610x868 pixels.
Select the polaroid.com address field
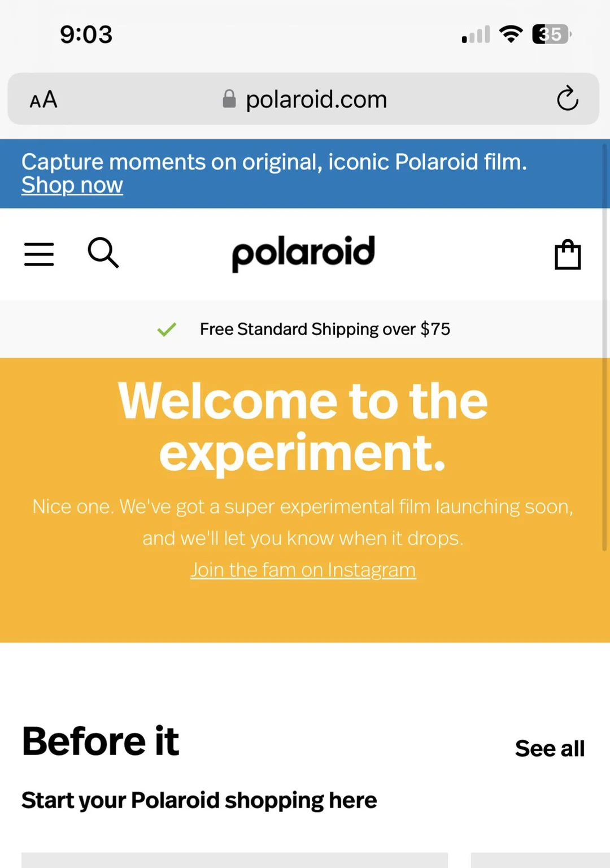point(316,99)
